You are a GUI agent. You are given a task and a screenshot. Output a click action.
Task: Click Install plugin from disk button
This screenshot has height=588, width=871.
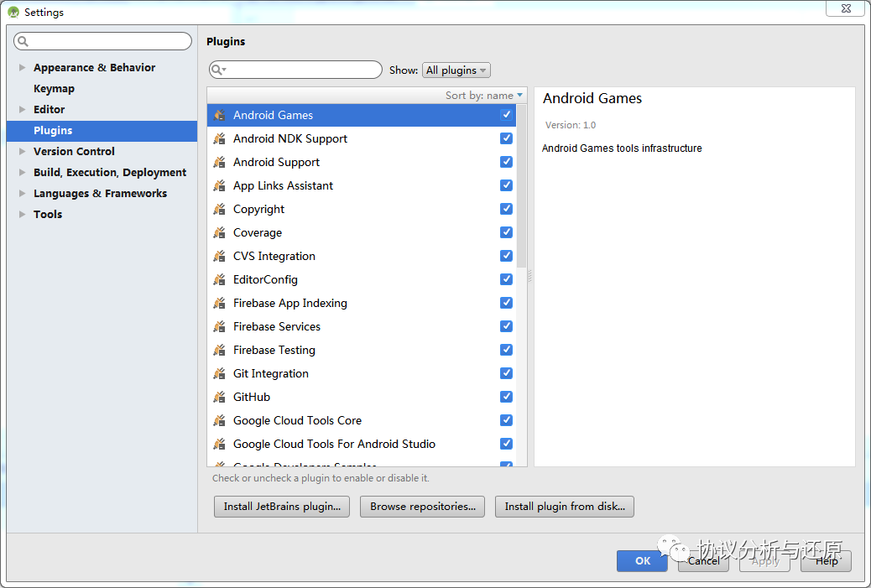click(x=564, y=507)
